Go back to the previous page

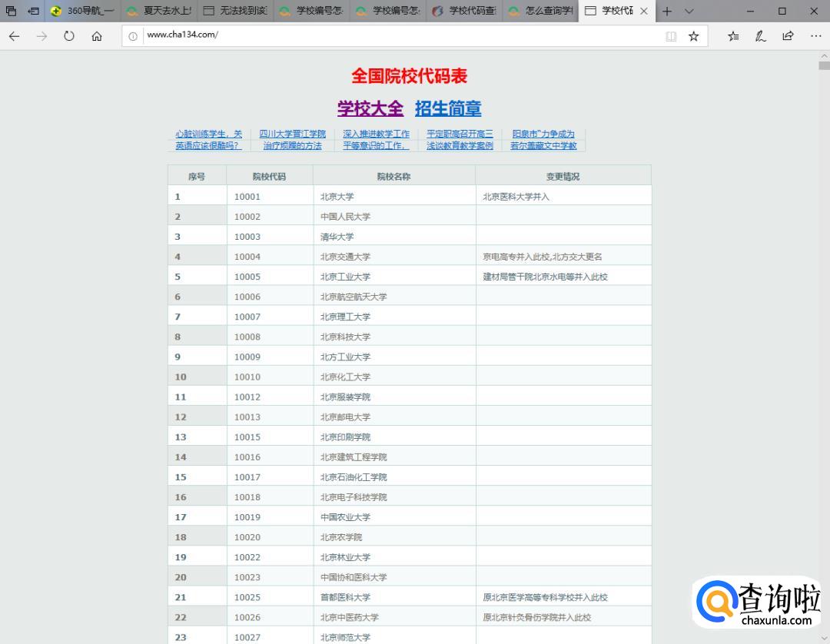pyautogui.click(x=15, y=36)
